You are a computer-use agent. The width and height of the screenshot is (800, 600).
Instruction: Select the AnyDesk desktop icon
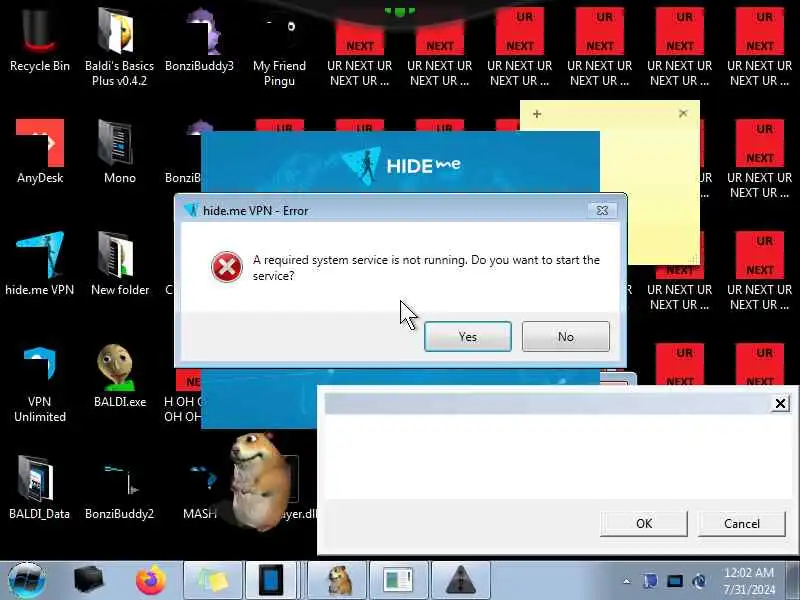click(40, 152)
